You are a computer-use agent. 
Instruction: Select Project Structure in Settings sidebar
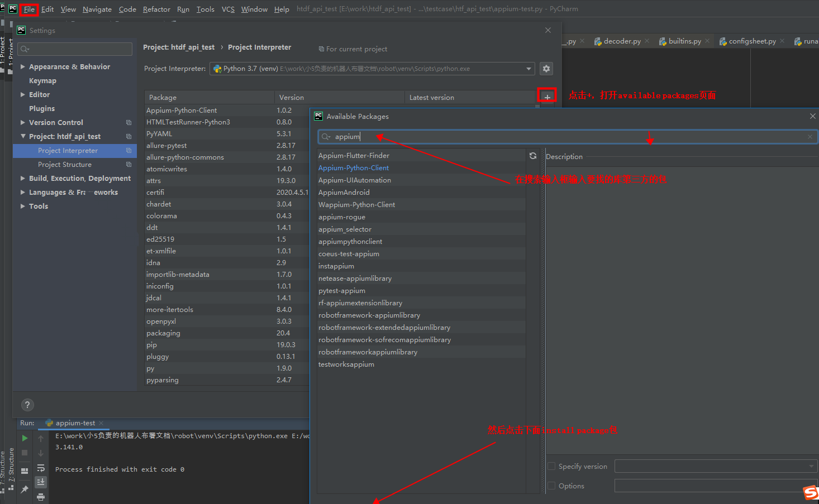pyautogui.click(x=65, y=164)
